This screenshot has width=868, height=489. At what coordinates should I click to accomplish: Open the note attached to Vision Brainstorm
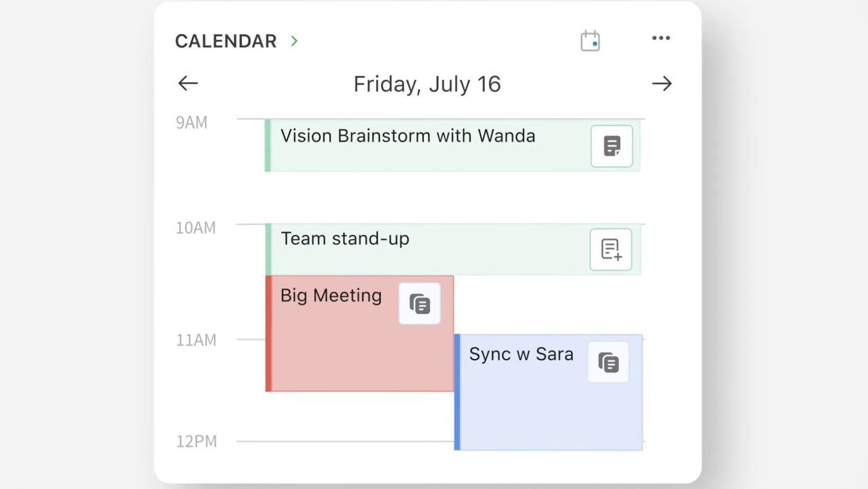point(611,146)
